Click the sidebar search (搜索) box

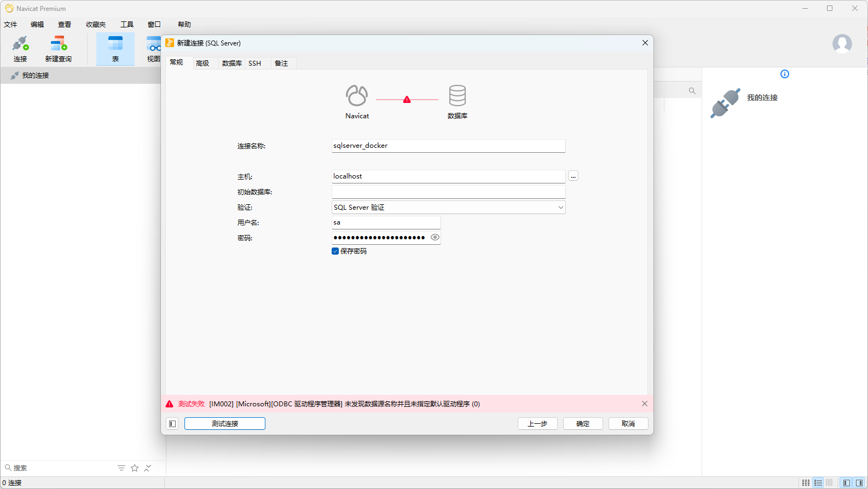57,468
